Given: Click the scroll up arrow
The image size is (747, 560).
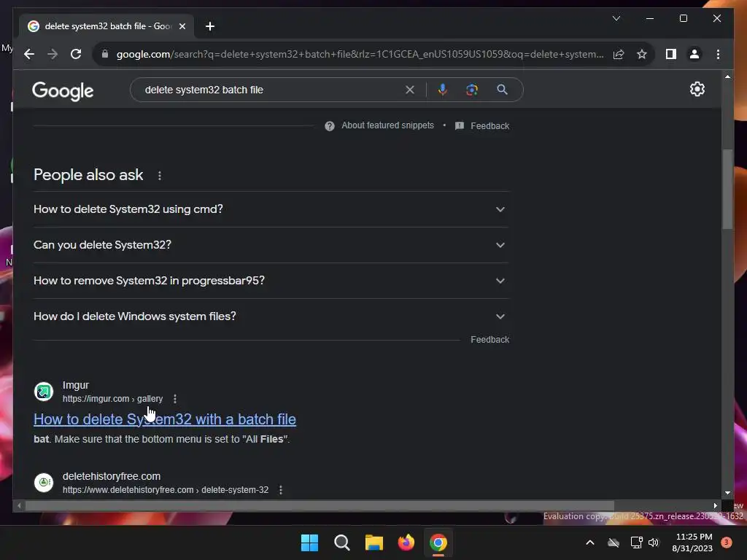Looking at the screenshot, I should point(727,76).
